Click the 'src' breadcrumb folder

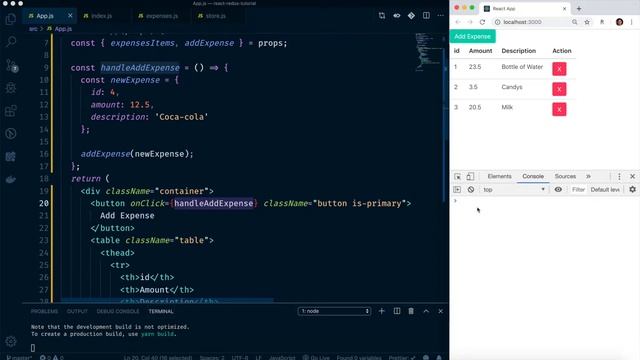pyautogui.click(x=33, y=29)
